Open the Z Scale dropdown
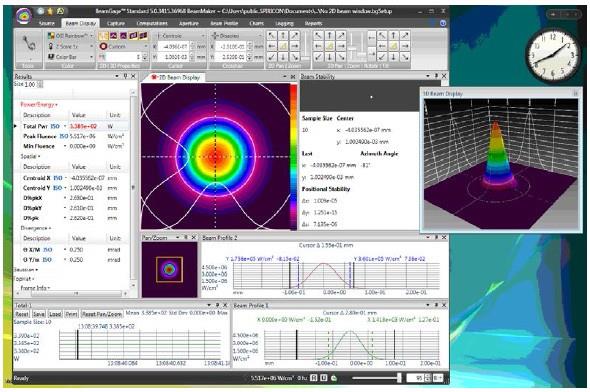Image resolution: width=590 pixels, height=392 pixels. (x=70, y=46)
